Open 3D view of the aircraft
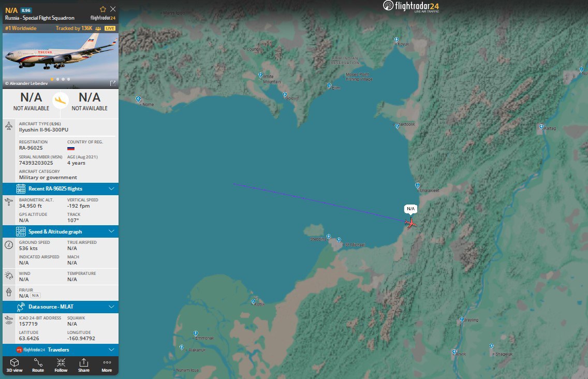Viewport: 588px width, 379px height. (14, 365)
